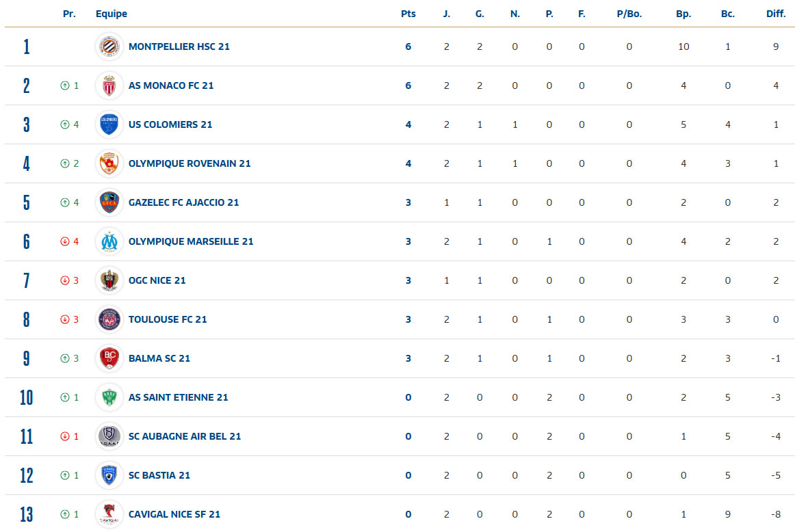
Task: Click the Cavigal Nice SF logo
Action: [109, 514]
